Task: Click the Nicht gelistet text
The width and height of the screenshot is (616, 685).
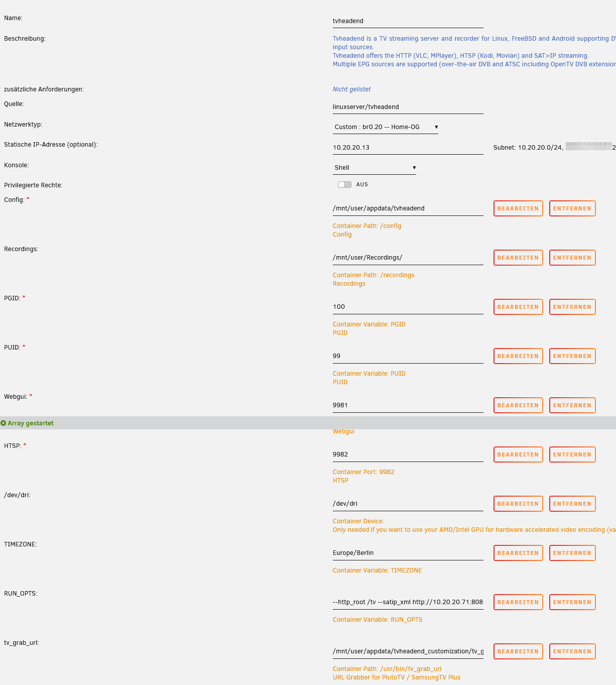Action: (351, 89)
